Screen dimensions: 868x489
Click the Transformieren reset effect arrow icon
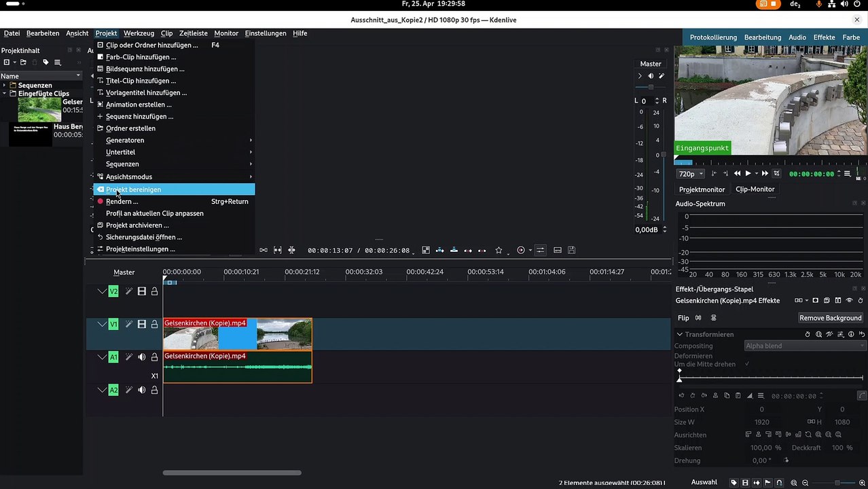tap(862, 334)
